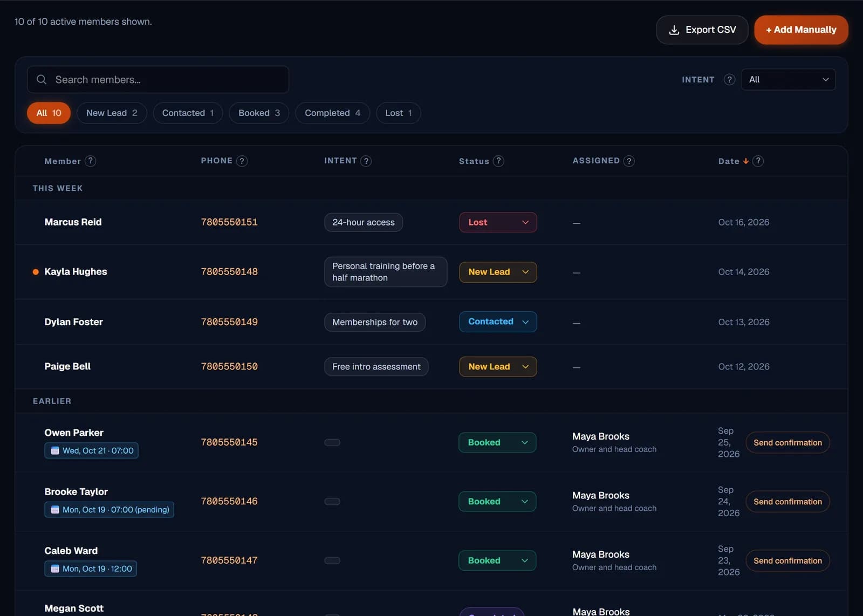Screen dimensions: 863x616
Task: Show help for Status column
Action: [x=498, y=161]
